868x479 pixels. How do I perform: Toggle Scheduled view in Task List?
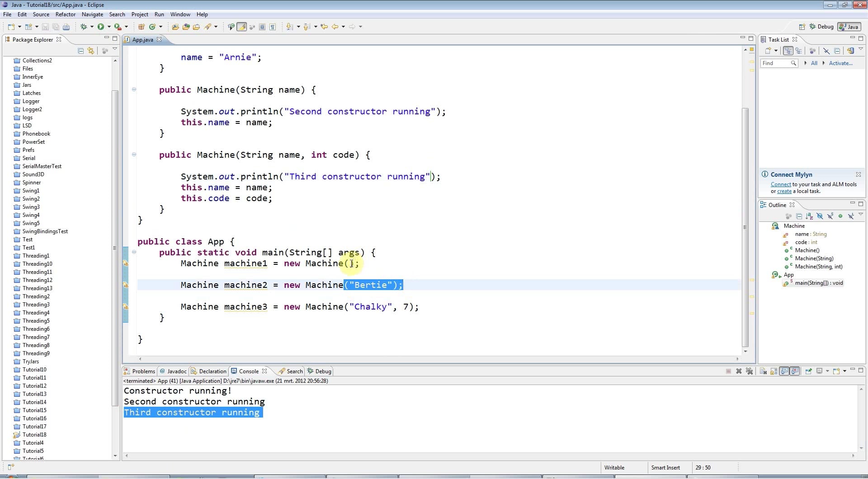coord(799,51)
